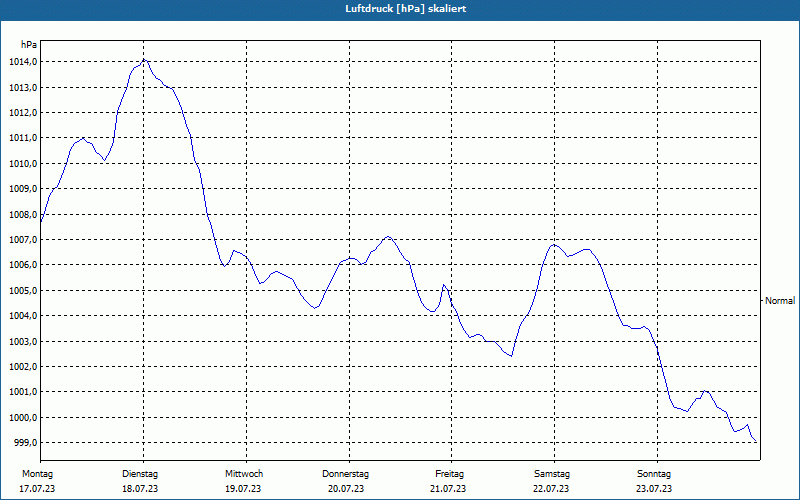Click the date 22.07.23

coord(551,489)
